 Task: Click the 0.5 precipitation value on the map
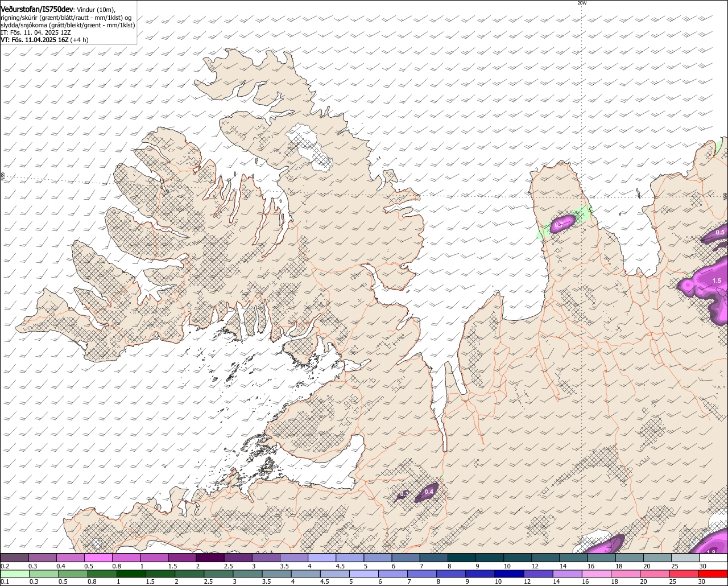coord(720,232)
